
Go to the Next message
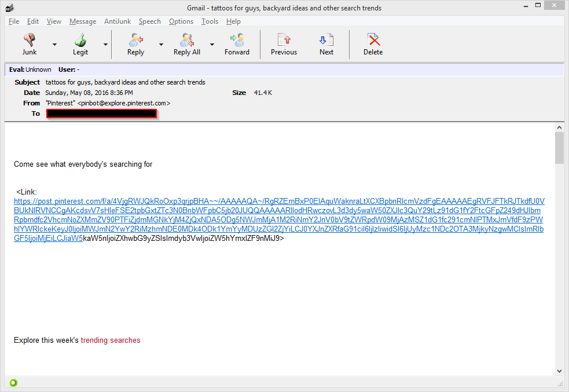(x=326, y=44)
